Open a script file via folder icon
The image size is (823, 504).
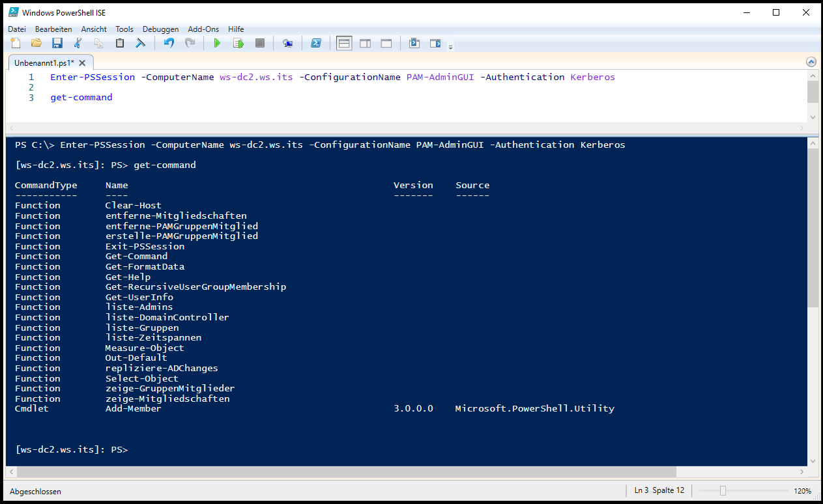pos(36,44)
